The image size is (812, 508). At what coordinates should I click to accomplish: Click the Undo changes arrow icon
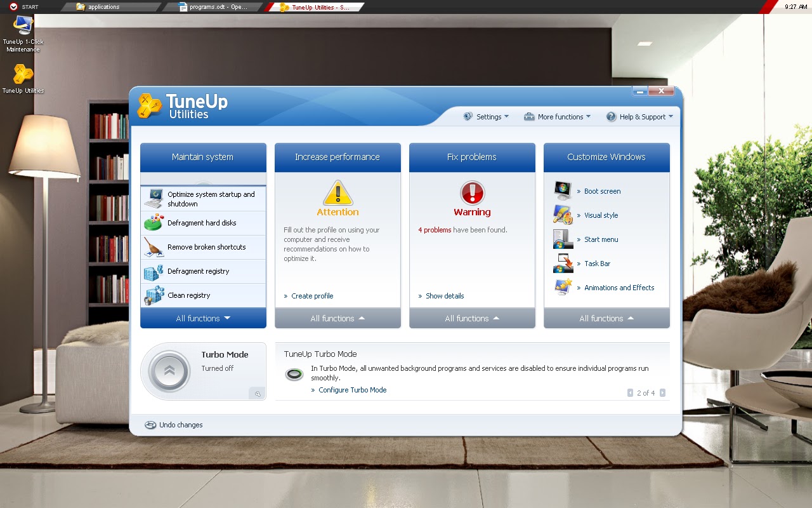pos(150,425)
